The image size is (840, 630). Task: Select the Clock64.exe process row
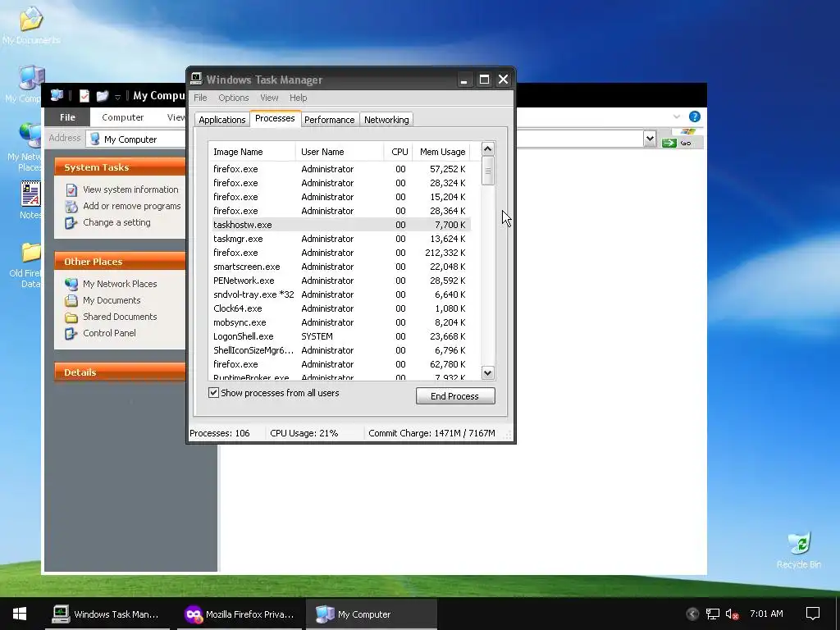click(x=340, y=308)
